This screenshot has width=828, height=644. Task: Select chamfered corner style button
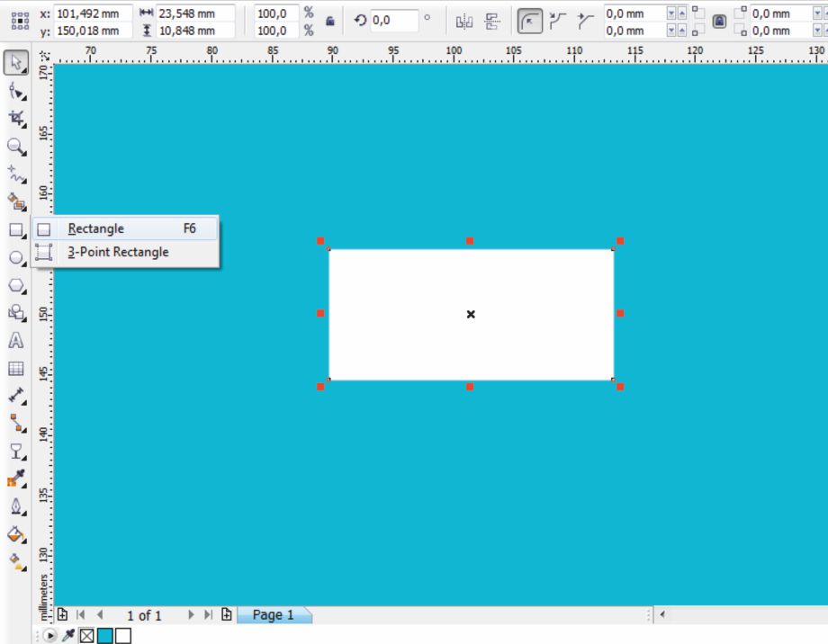click(x=586, y=22)
